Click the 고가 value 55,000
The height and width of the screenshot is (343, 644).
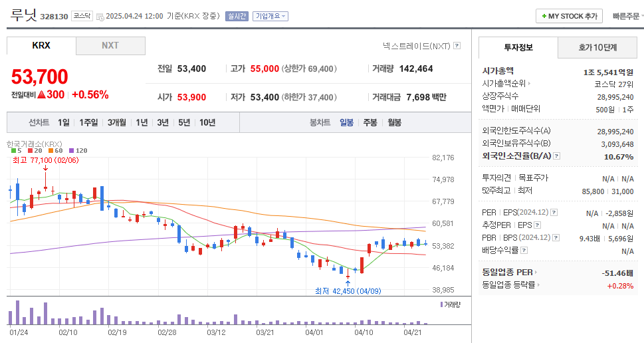coord(265,68)
